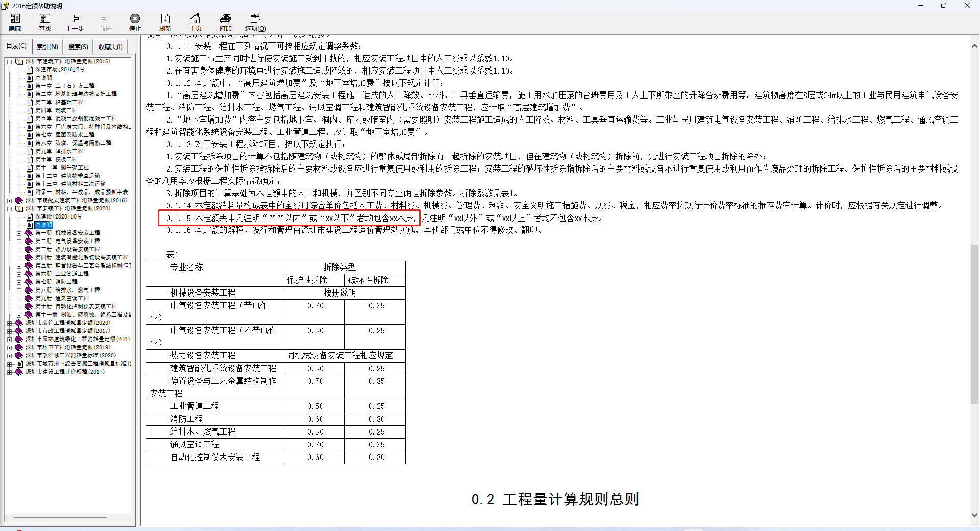
Task: Click the 查找 (Find) toolbar icon
Action: [x=45, y=23]
